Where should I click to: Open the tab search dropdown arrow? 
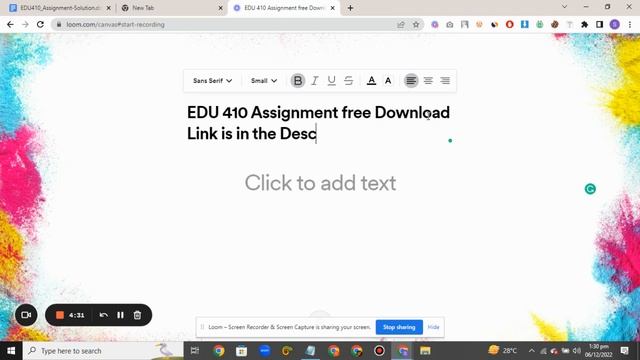tap(564, 7)
